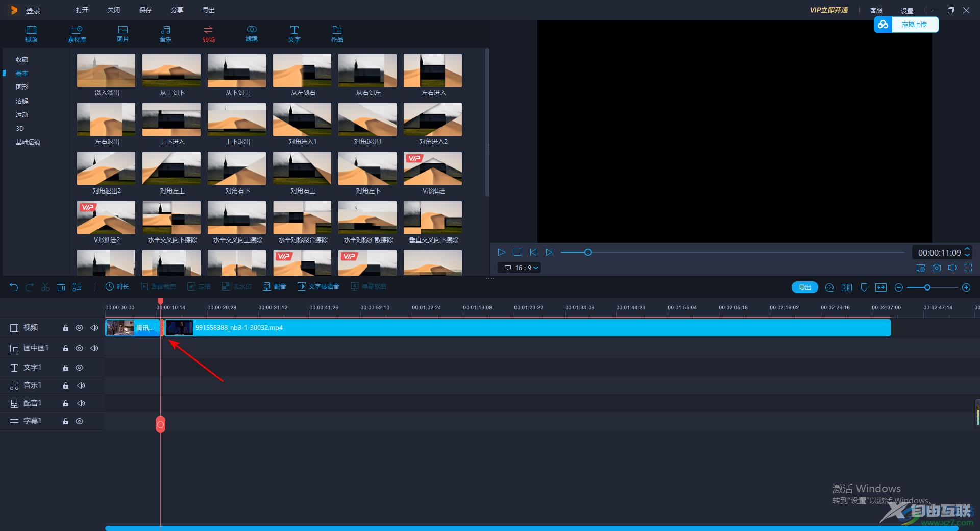Open preview display settings icon
This screenshot has height=531, width=980.
(920, 268)
